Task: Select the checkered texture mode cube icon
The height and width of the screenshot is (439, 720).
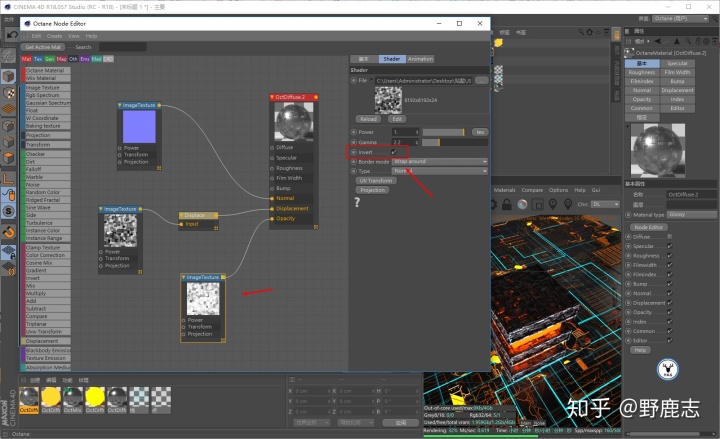Action: tap(9, 93)
